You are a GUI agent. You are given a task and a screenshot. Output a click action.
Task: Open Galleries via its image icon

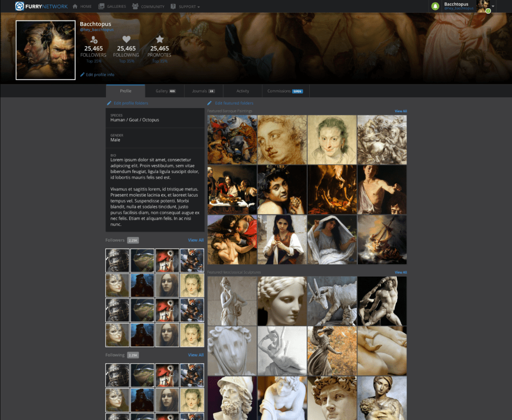pos(101,7)
